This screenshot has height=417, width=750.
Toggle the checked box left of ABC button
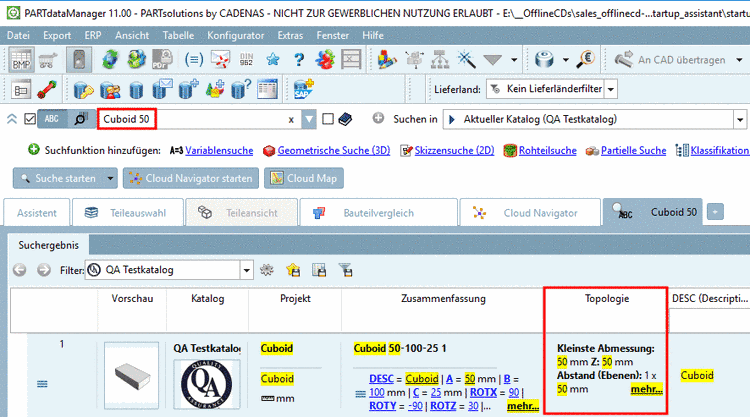[x=30, y=119]
